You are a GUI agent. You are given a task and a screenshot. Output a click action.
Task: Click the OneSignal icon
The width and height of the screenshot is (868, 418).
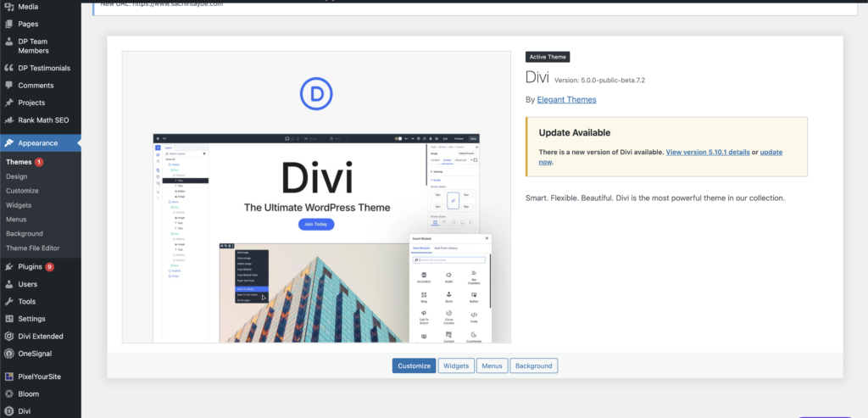point(8,354)
